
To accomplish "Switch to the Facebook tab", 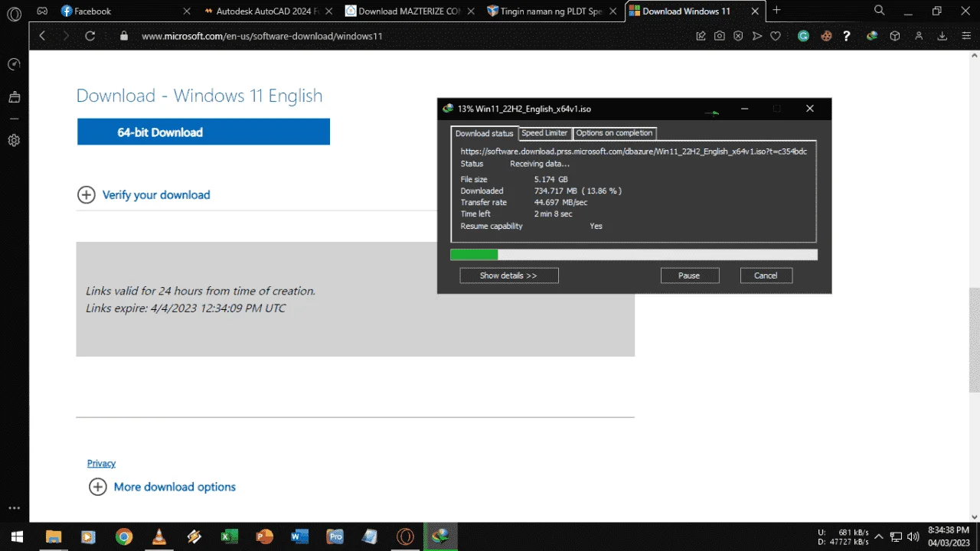I will click(x=126, y=11).
